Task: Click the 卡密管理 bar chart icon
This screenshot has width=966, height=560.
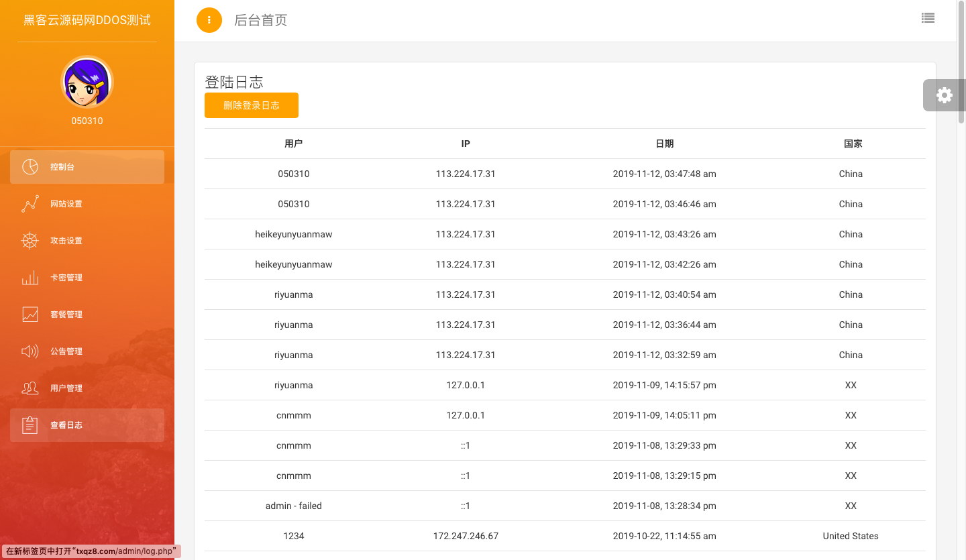Action: pos(30,278)
